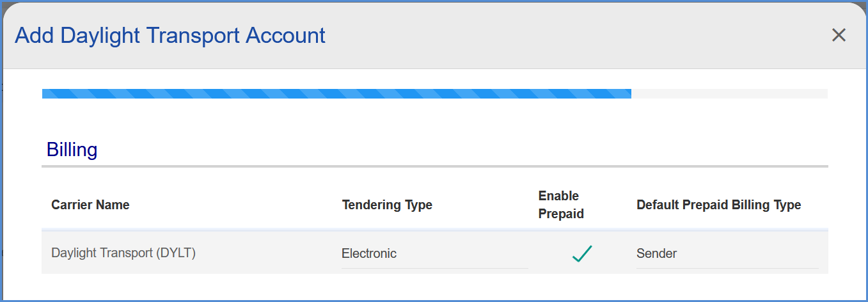Click the Carrier Name column header
This screenshot has width=868, height=302.
(90, 205)
